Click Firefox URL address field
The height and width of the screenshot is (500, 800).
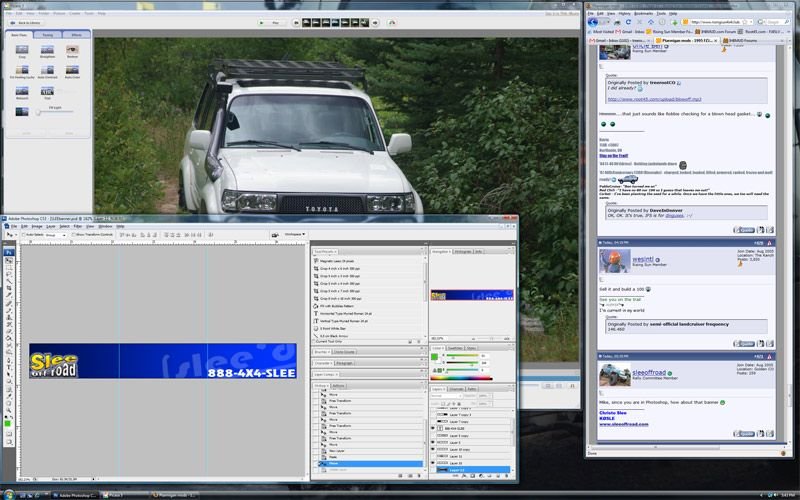pyautogui.click(x=718, y=22)
